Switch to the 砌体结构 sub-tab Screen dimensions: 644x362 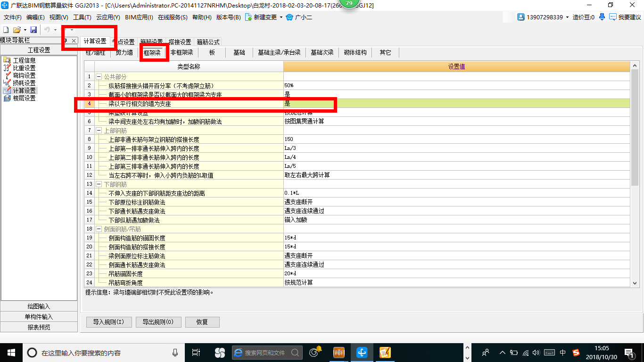pyautogui.click(x=355, y=52)
